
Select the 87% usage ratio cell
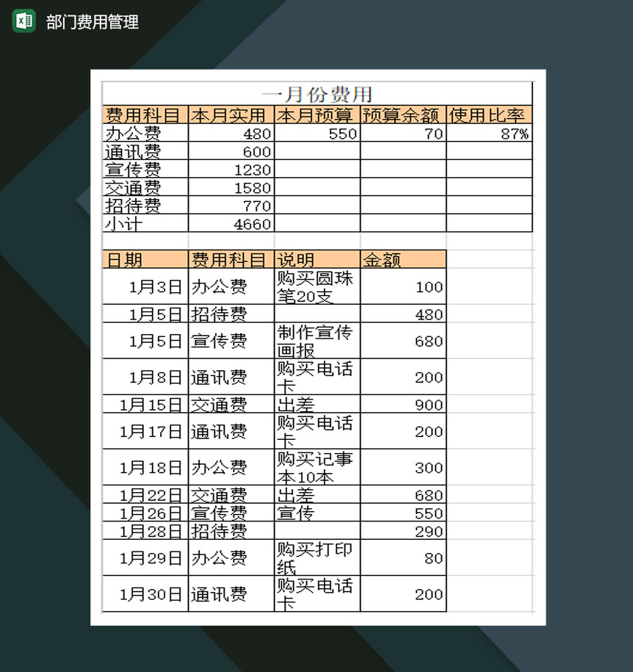point(488,134)
